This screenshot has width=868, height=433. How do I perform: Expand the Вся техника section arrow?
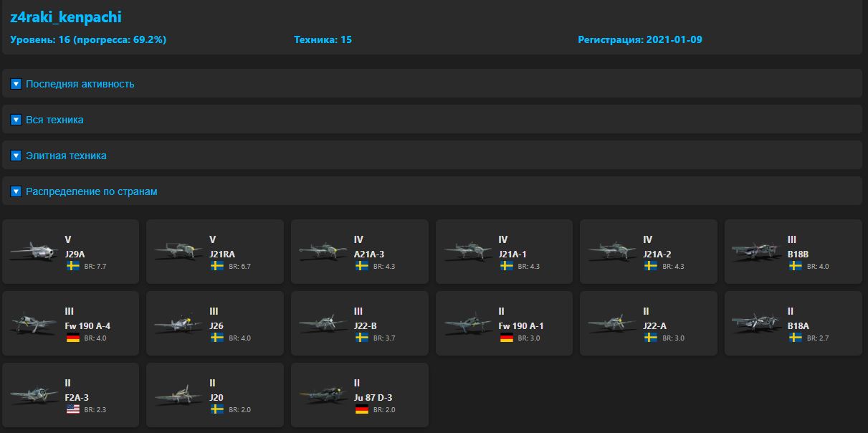(16, 120)
